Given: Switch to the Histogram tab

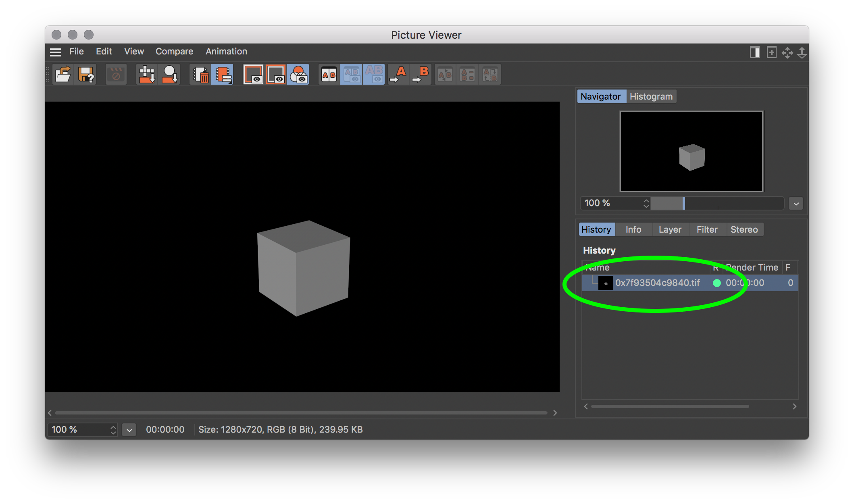Looking at the screenshot, I should pyautogui.click(x=651, y=97).
